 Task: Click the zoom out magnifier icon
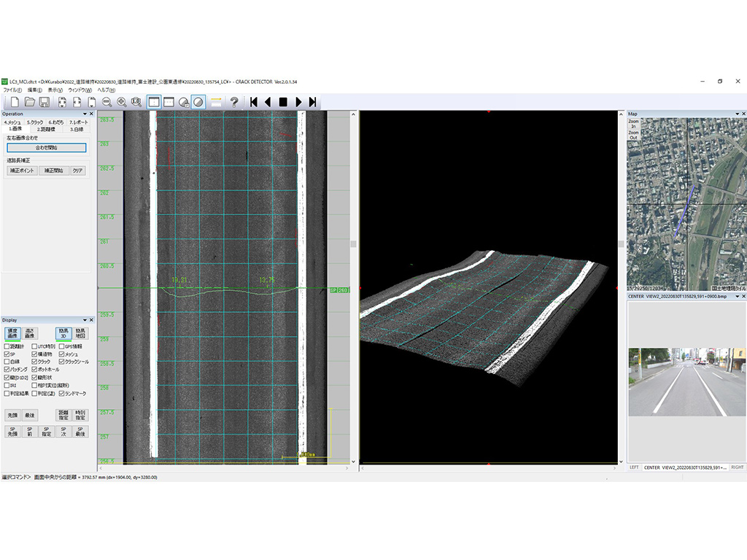tap(107, 102)
